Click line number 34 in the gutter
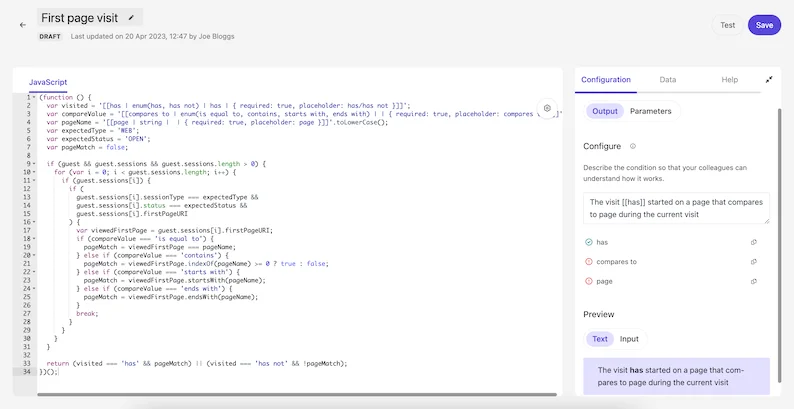Viewport: 794px width, 409px height. point(27,372)
